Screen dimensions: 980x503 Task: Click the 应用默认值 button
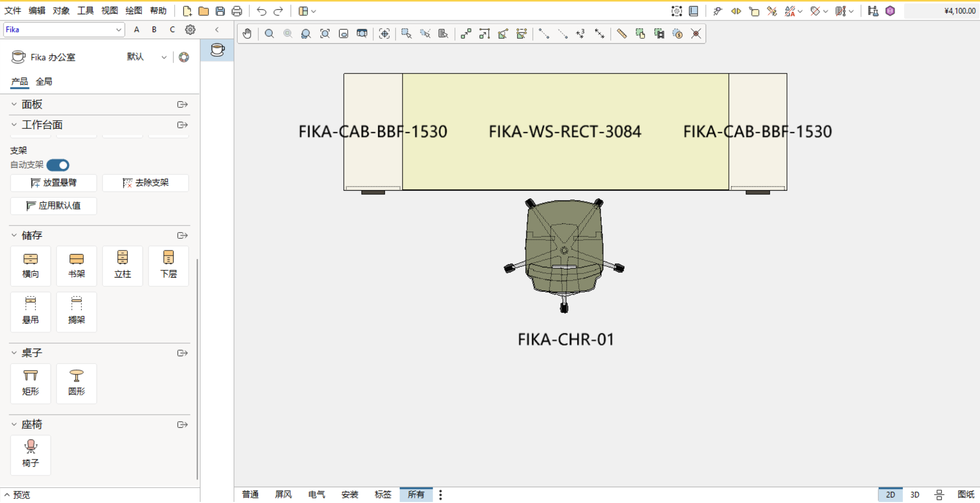(54, 205)
